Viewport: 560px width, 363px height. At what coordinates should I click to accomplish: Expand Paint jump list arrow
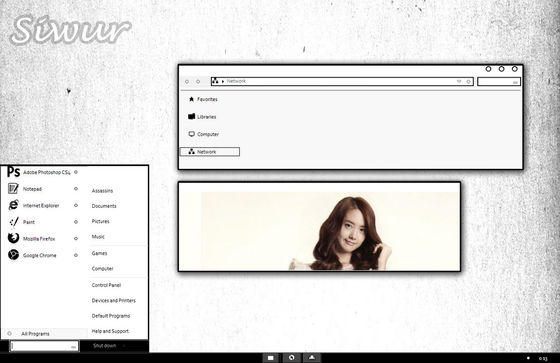click(76, 222)
